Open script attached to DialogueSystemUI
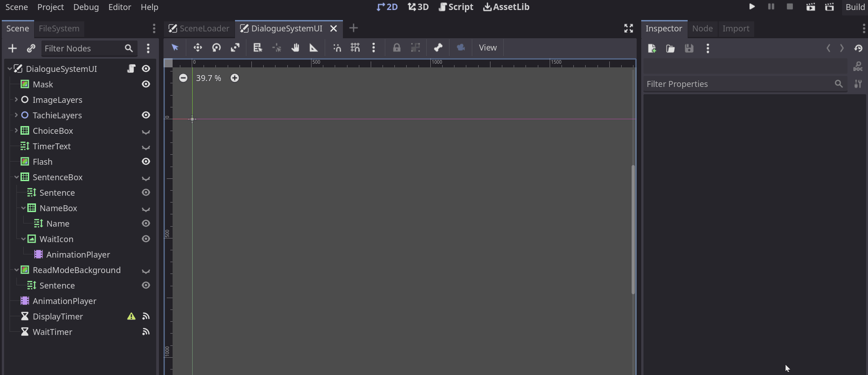 click(131, 69)
